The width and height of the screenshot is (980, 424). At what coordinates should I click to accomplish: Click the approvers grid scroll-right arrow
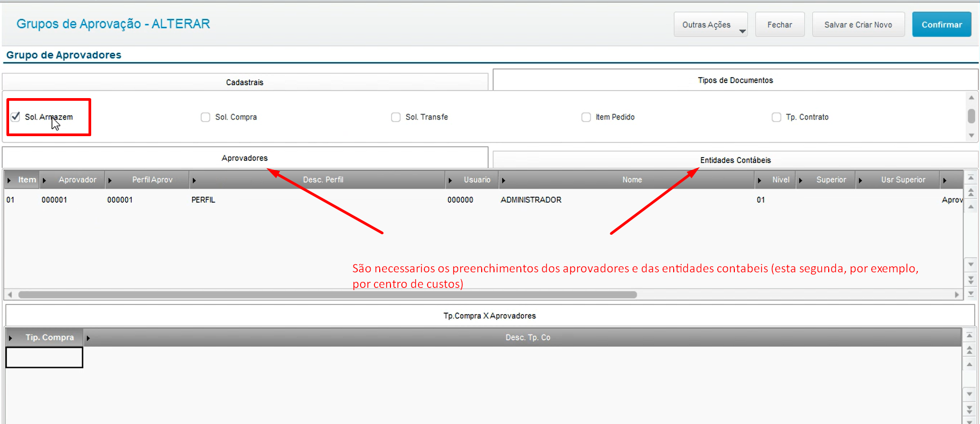957,295
